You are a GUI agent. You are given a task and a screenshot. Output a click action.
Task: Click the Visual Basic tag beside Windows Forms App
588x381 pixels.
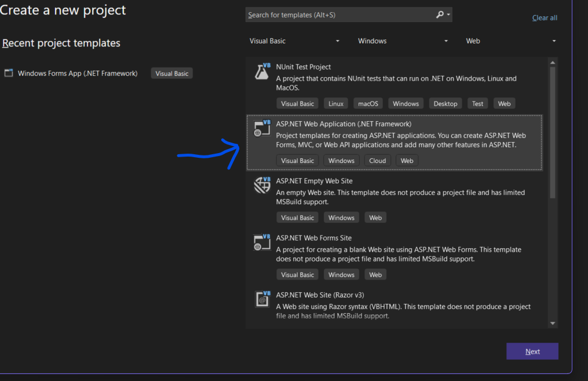171,73
